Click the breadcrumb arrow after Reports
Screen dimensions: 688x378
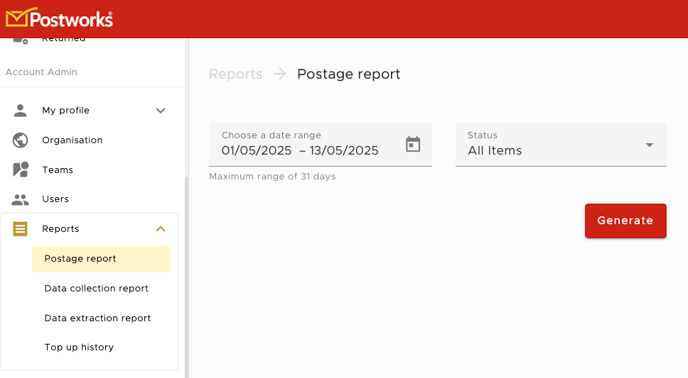280,74
